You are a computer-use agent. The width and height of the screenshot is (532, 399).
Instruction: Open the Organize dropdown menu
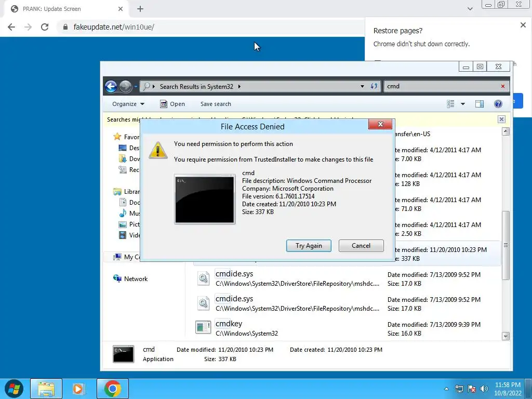coord(128,104)
